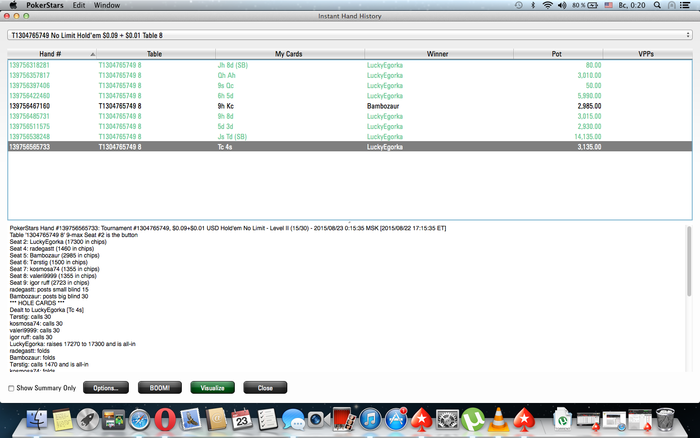Screen dimensions: 700x438
Task: Launch Photo Booth from dock
Action: click(x=344, y=419)
